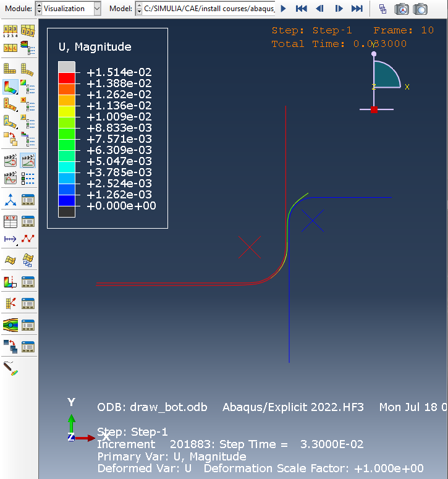Screen dimensions: 448x479
Task: Click the yellow mesh with overlapping squares icon
Action: tap(28, 260)
